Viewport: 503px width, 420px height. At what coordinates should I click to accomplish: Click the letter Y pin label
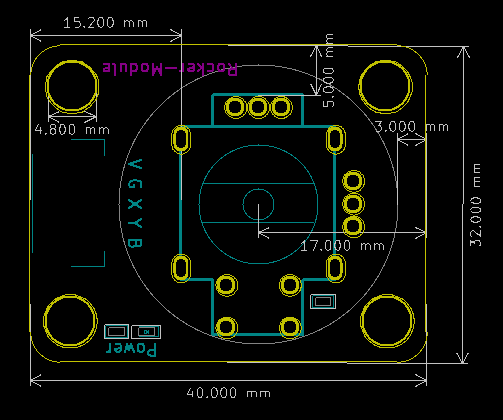click(135, 223)
